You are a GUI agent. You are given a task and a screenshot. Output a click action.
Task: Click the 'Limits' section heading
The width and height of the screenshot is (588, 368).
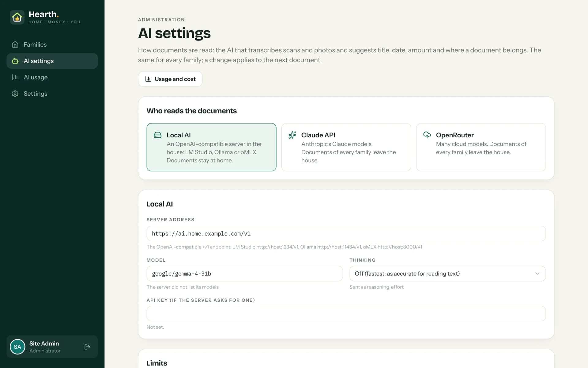(x=157, y=363)
